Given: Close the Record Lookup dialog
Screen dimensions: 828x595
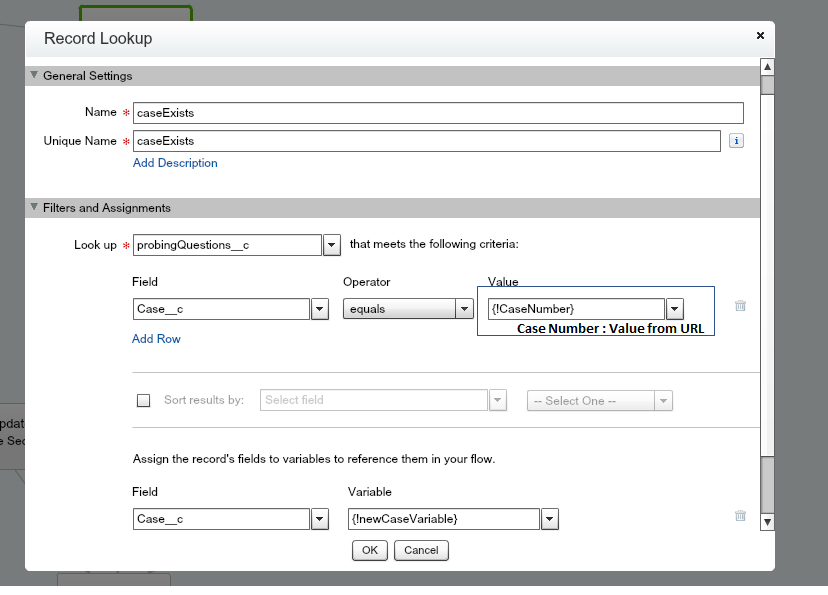Looking at the screenshot, I should pos(760,36).
